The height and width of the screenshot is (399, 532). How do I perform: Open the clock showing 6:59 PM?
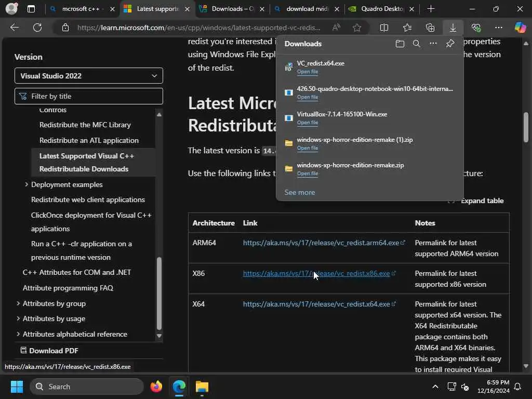[493, 387]
